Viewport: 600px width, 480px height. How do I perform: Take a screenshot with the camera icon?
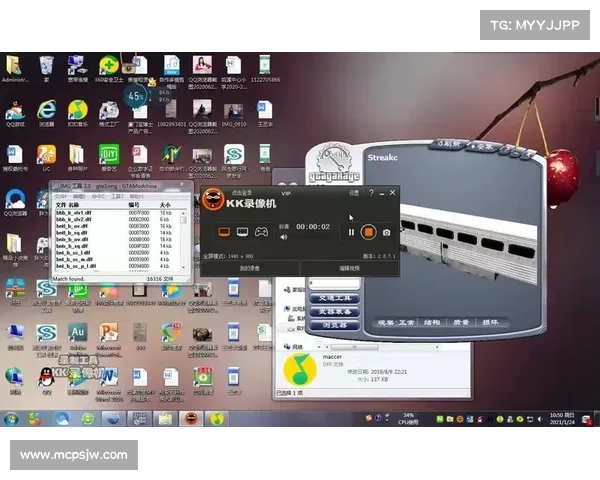coord(387,232)
